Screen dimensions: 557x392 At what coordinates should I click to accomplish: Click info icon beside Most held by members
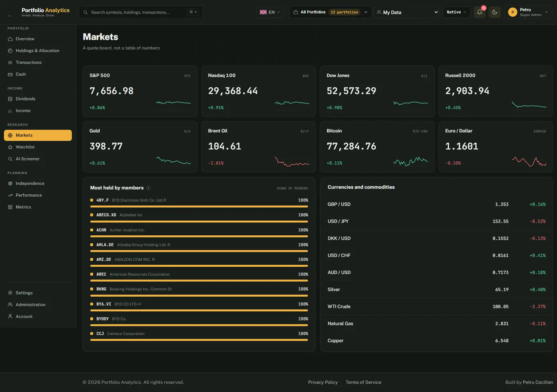pos(148,188)
